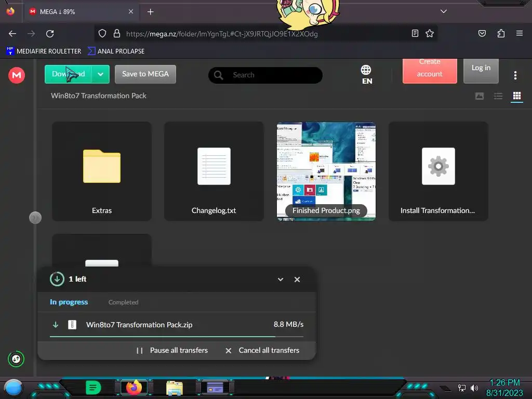532x399 pixels.
Task: Click the tracking protection shield icon
Action: pyautogui.click(x=102, y=33)
